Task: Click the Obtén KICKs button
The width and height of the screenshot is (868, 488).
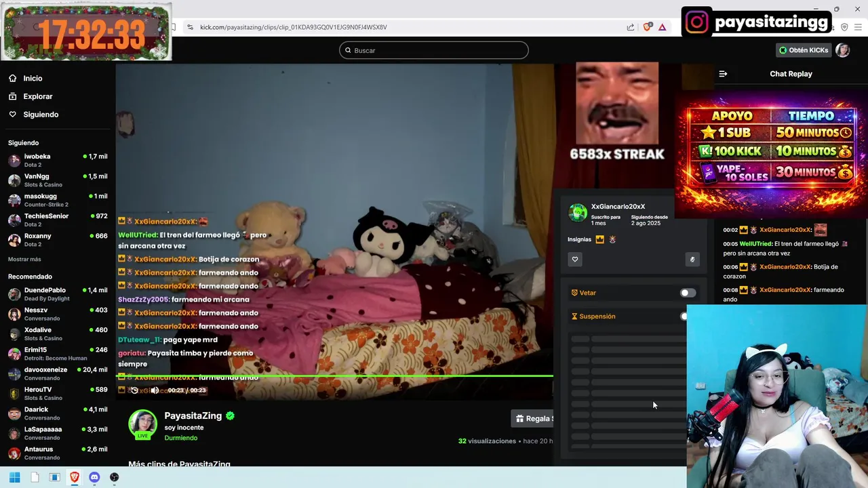Action: point(804,50)
